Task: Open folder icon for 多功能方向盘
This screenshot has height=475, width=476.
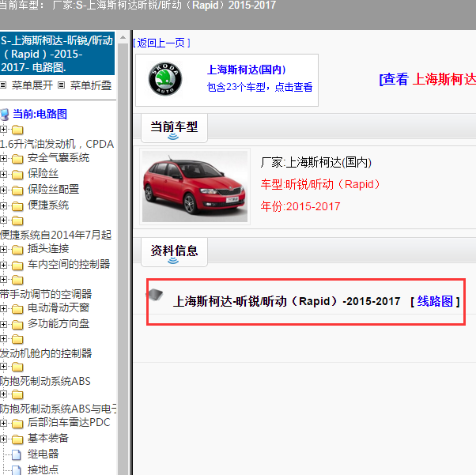Action: pyautogui.click(x=17, y=325)
